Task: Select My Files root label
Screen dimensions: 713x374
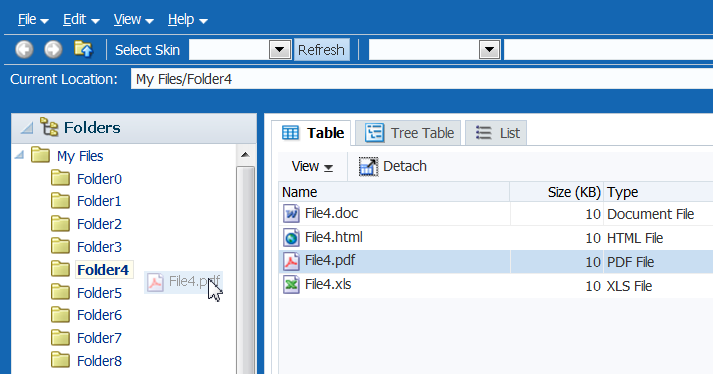Action: point(80,156)
